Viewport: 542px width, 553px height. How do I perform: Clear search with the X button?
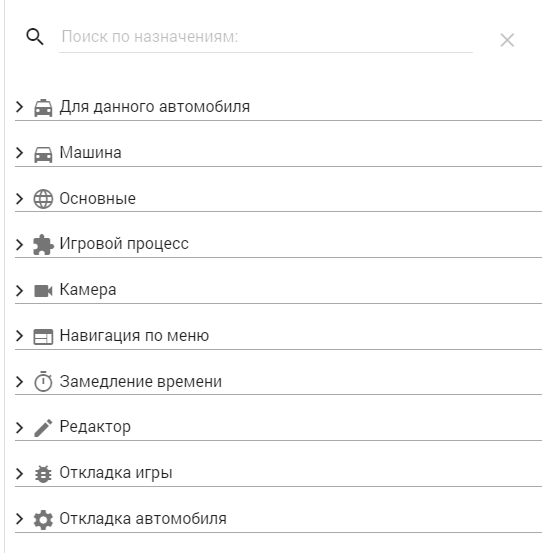pyautogui.click(x=507, y=40)
